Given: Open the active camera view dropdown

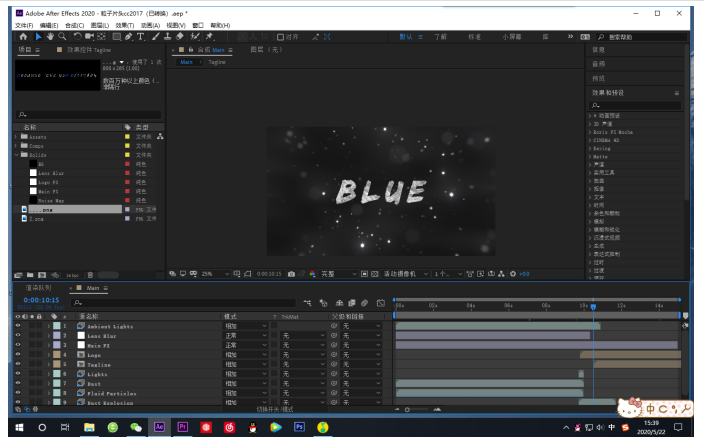Looking at the screenshot, I should pyautogui.click(x=405, y=274).
